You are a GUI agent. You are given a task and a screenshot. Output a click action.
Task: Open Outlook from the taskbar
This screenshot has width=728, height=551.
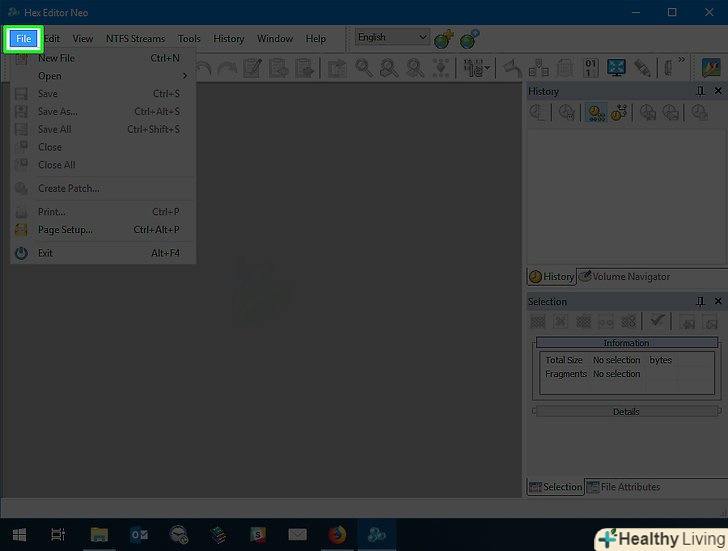click(139, 535)
